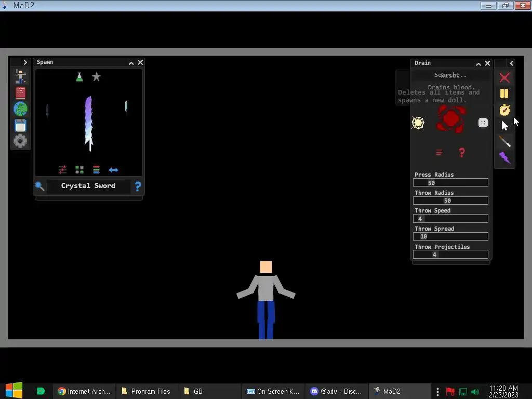Click the volume speaker tray icon

pyautogui.click(x=475, y=392)
